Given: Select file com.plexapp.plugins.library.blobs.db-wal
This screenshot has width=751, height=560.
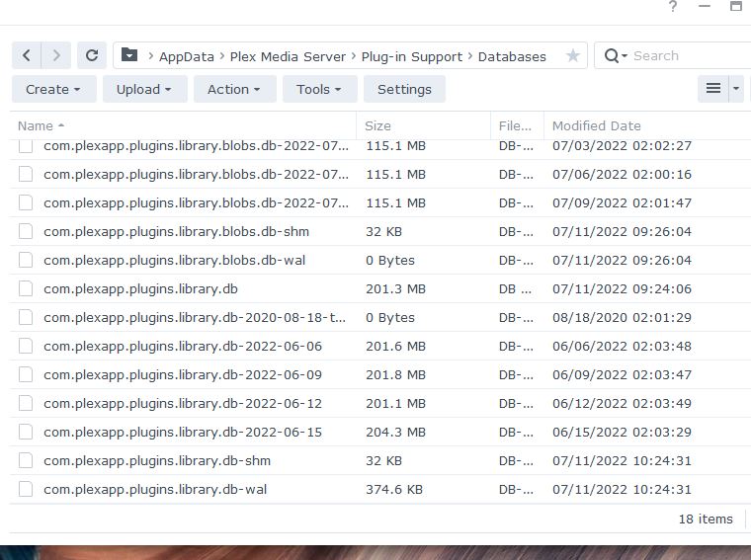Looking at the screenshot, I should (174, 261).
